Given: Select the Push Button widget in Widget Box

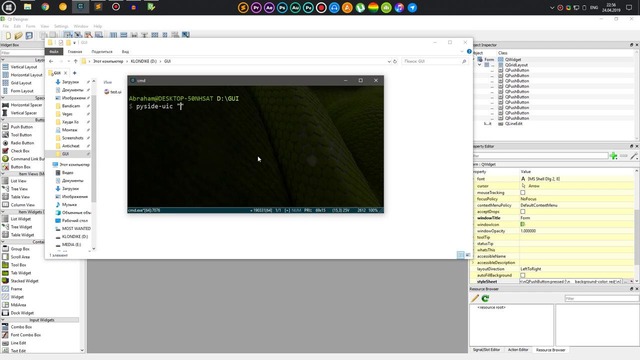Looking at the screenshot, I should pyautogui.click(x=22, y=127).
